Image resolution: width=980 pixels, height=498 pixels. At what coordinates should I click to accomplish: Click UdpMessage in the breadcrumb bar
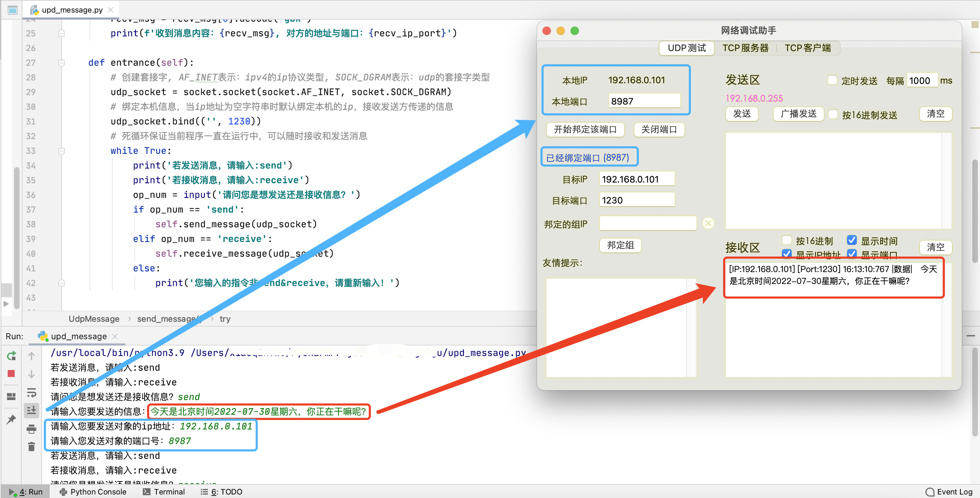point(94,319)
